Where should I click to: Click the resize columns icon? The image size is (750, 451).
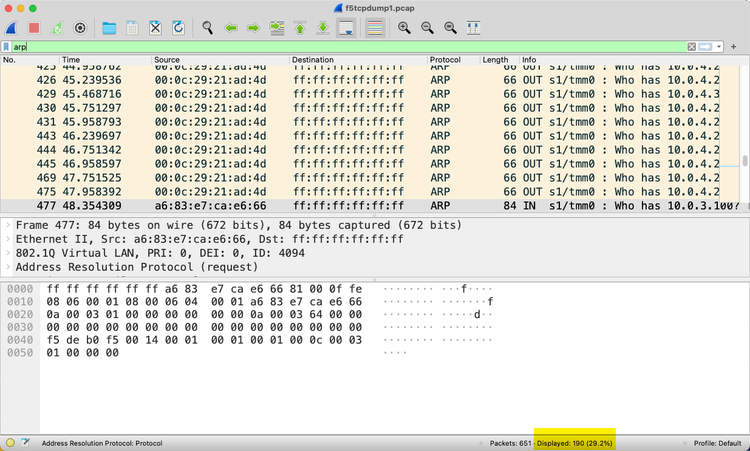[x=473, y=28]
